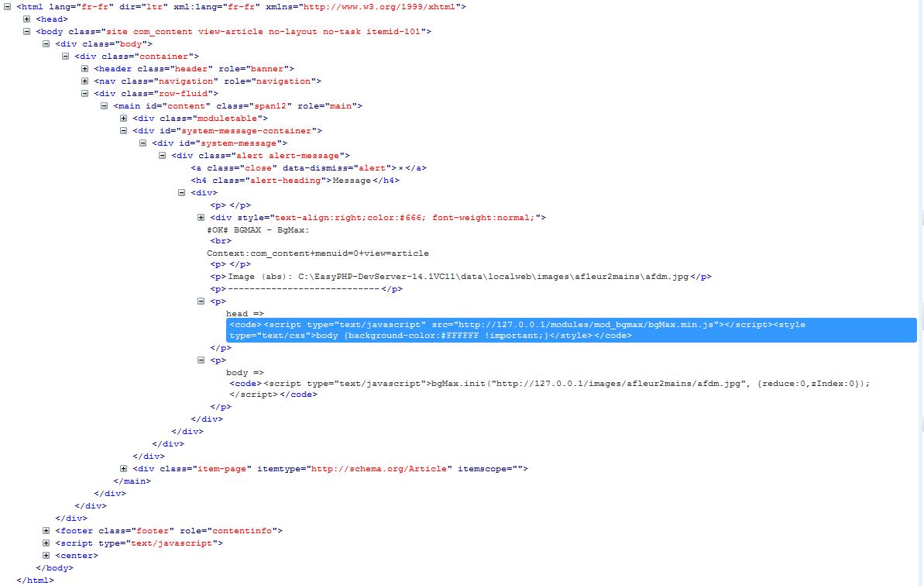Click the "body =>" text
Screen dimensions: 924x586
[246, 373]
